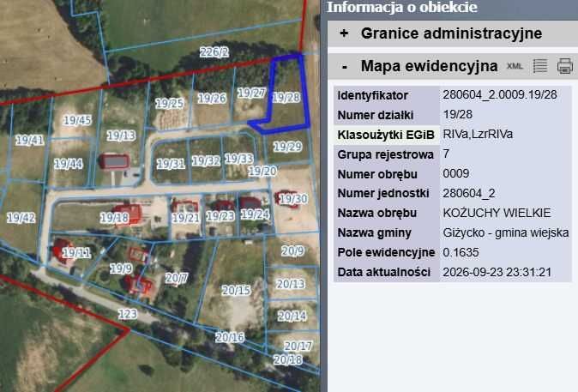Click the Numer działki value 19/28
578x392 pixels.
[x=457, y=114]
